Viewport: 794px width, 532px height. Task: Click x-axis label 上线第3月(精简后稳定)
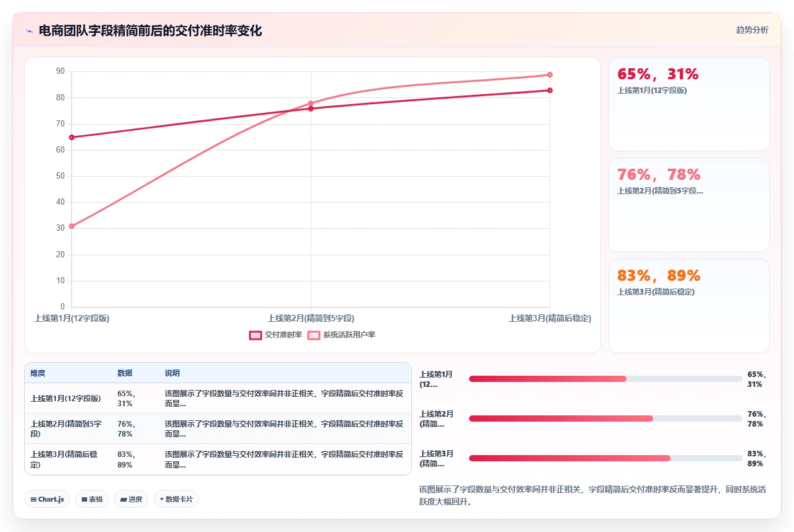pos(550,318)
